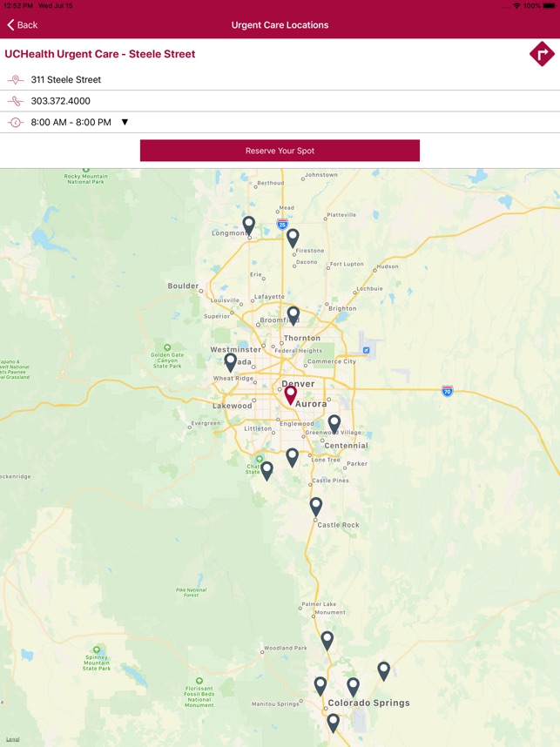This screenshot has width=560, height=747.
Task: Select the southernmost map pin below Colorado Springs
Action: point(334,723)
